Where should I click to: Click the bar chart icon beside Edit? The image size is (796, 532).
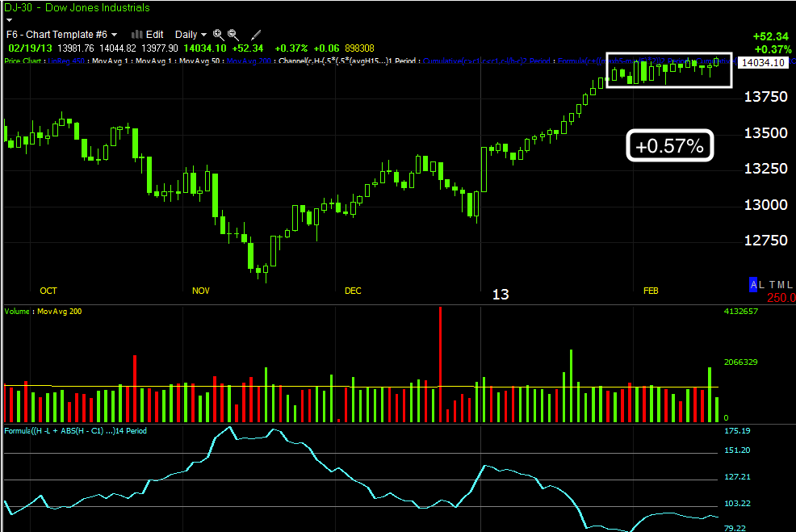pyautogui.click(x=136, y=35)
